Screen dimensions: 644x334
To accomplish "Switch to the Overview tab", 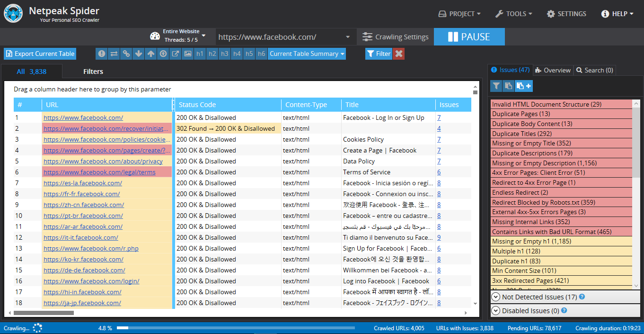I will pos(553,70).
